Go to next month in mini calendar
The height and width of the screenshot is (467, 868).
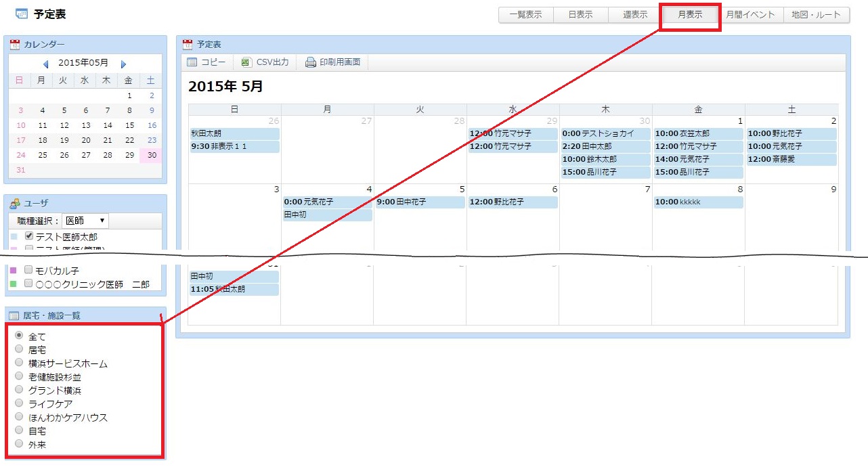click(123, 64)
